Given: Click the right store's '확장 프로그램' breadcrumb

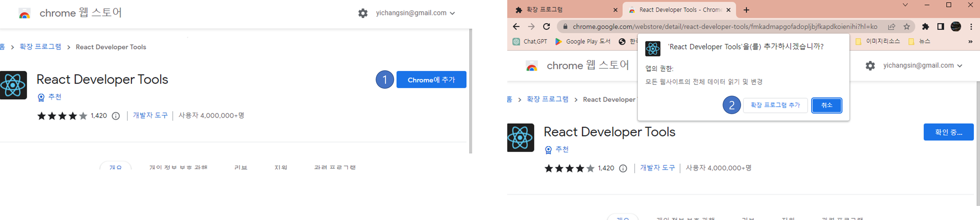Looking at the screenshot, I should click(547, 99).
